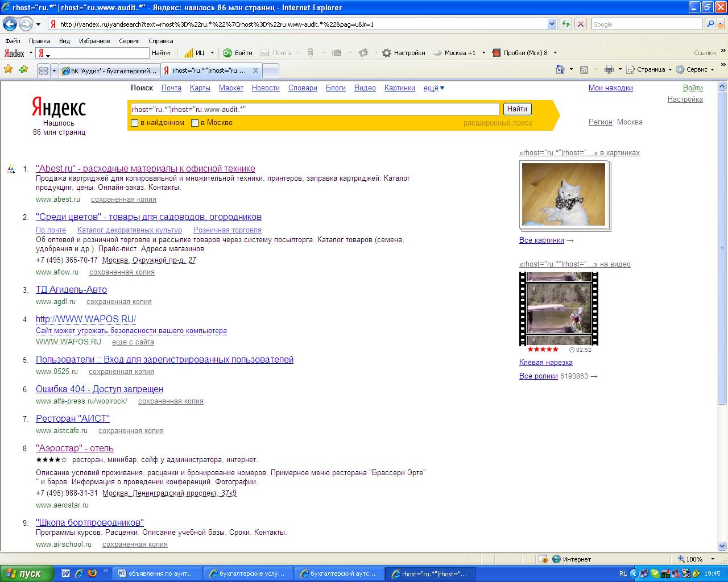Click the Войти key icon in Yandex toolbar

point(227,53)
